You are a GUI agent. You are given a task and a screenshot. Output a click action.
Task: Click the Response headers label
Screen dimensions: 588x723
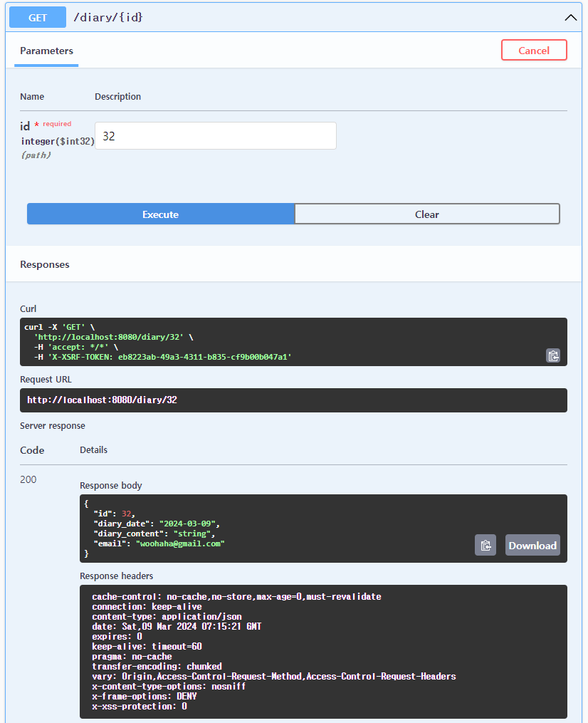pos(116,576)
